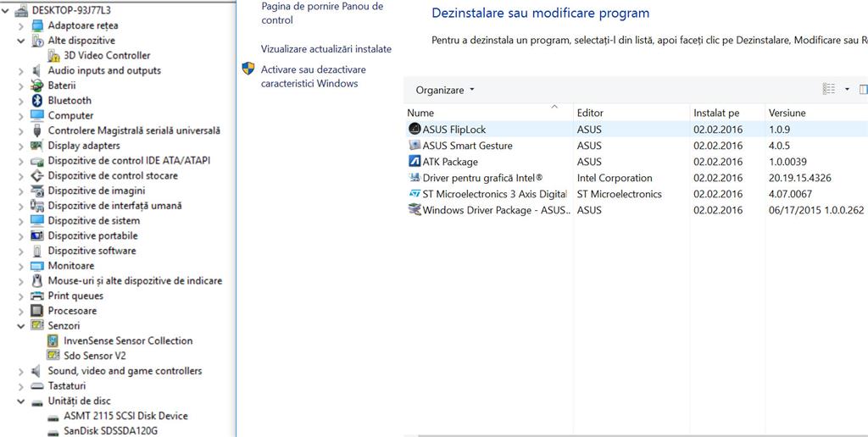Image resolution: width=868 pixels, height=437 pixels.
Task: Click the Display adapters icon
Action: click(37, 146)
